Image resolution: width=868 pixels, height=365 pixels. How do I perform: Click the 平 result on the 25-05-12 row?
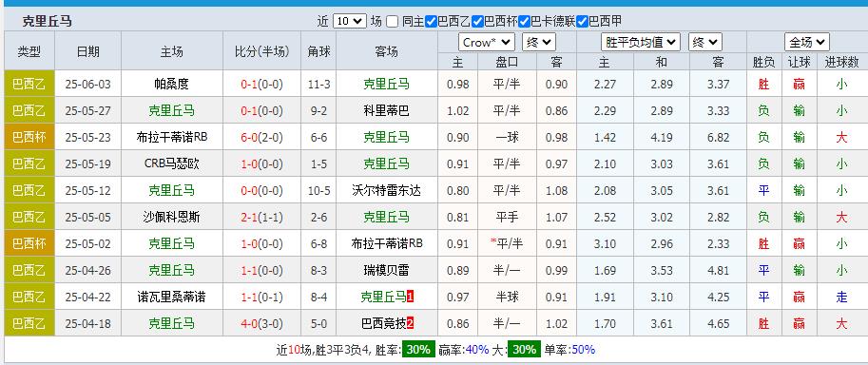(x=764, y=190)
